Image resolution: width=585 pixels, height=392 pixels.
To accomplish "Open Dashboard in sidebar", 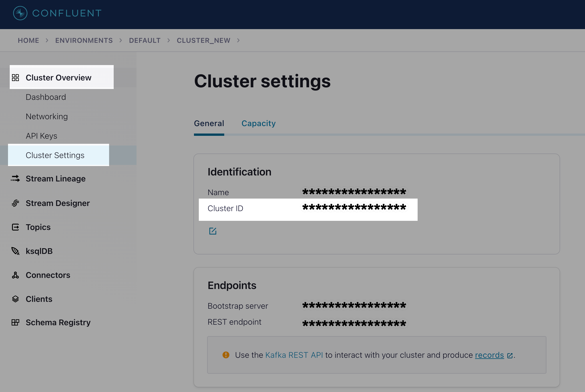I will tap(46, 97).
